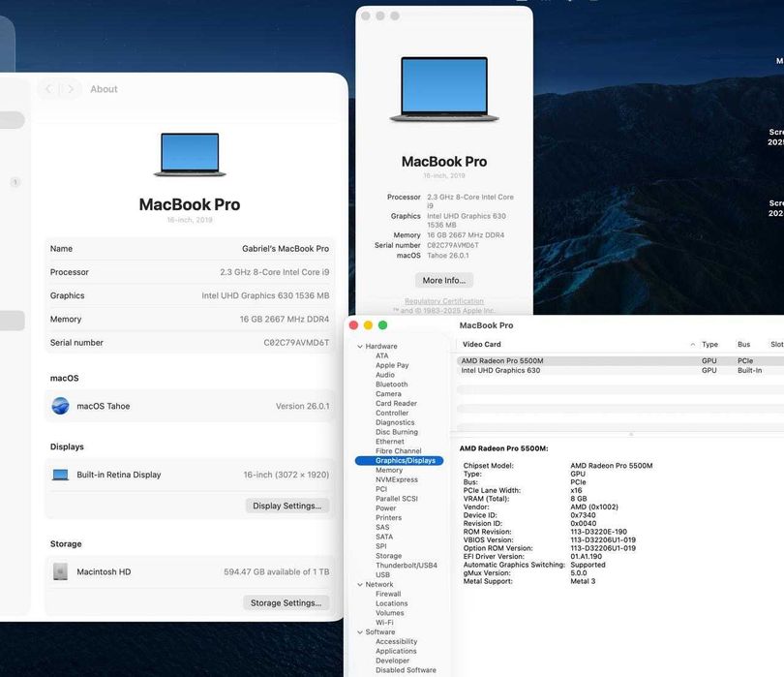Select Camera in the Hardware list
The image size is (784, 677).
[388, 394]
